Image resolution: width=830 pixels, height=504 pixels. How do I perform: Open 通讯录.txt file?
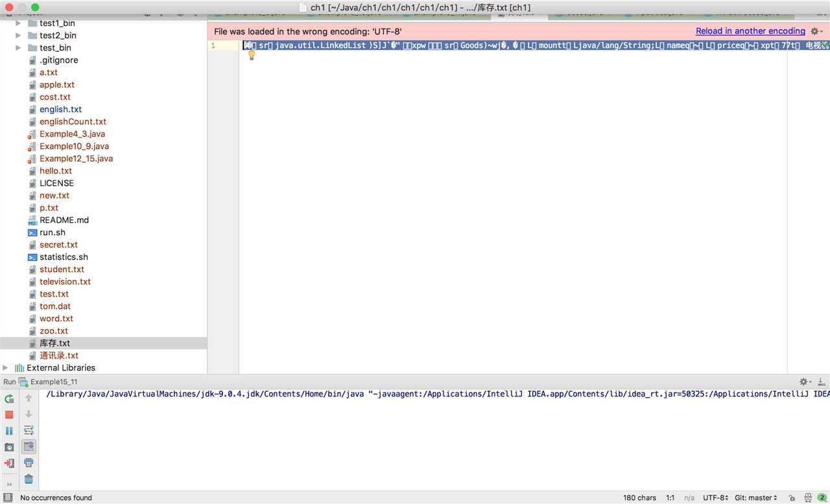(x=59, y=356)
